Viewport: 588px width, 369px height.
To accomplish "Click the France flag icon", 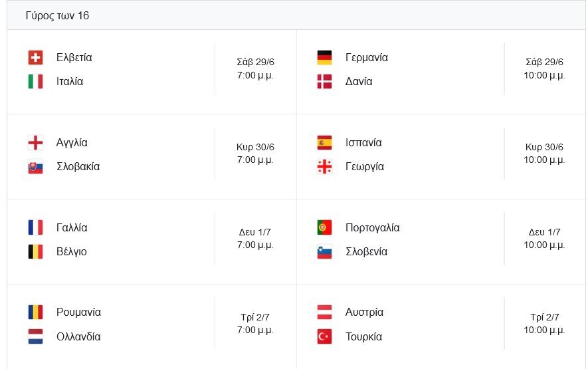I will 36,228.
